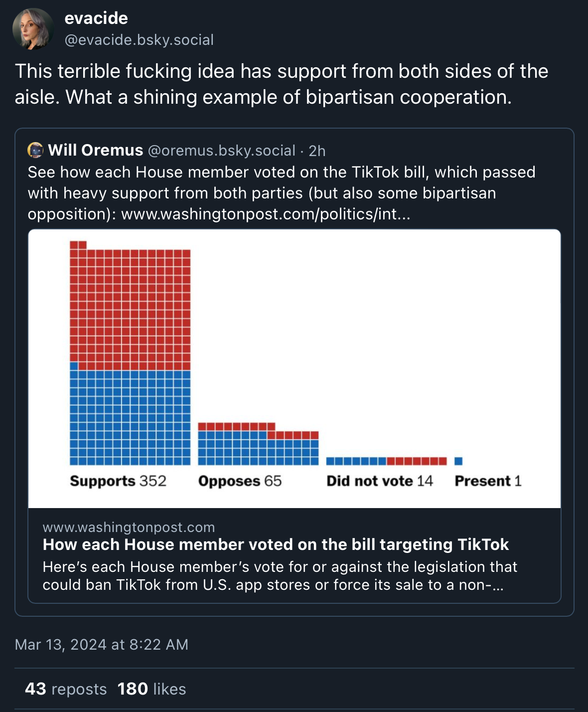Click the www.washingtonpost.com domain label
The height and width of the screenshot is (712, 588).
(129, 526)
